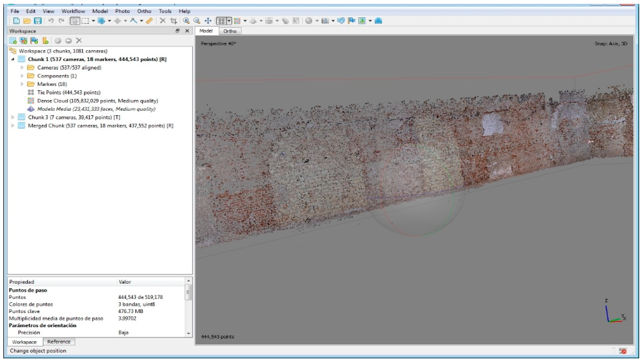The height and width of the screenshot is (362, 644).
Task: Expand the Cameras folder in Chunk 1
Action: tap(22, 67)
